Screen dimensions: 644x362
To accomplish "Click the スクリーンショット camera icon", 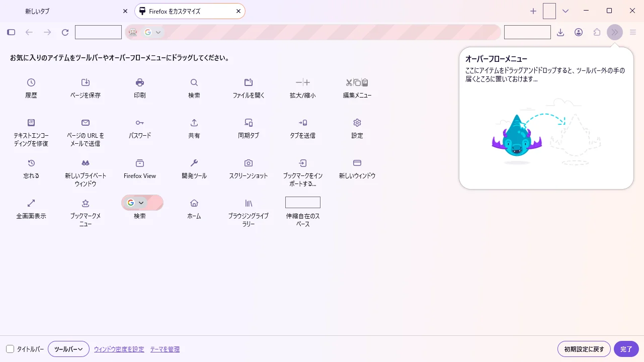I will tap(249, 163).
